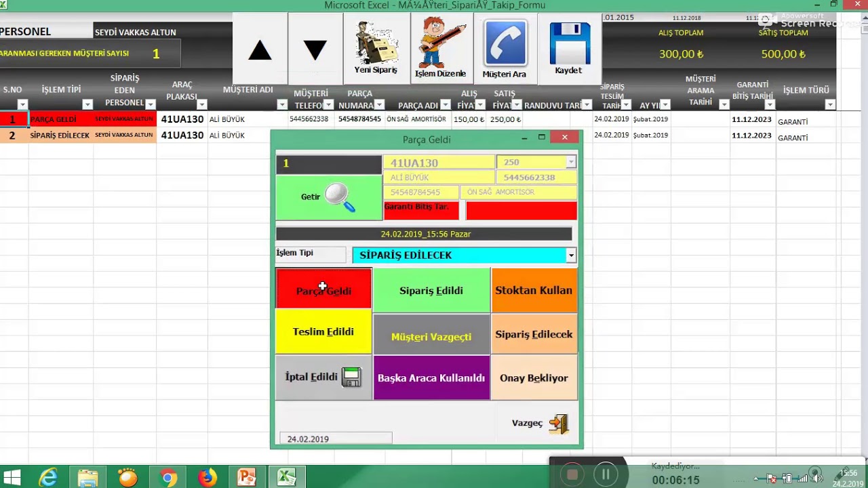Click the Getir magnifier search button
The height and width of the screenshot is (488, 868).
329,197
